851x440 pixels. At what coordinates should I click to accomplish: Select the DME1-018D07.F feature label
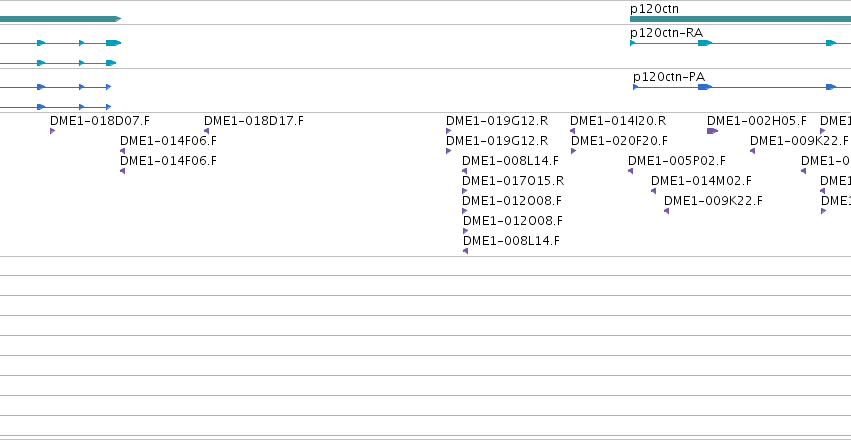(99, 120)
